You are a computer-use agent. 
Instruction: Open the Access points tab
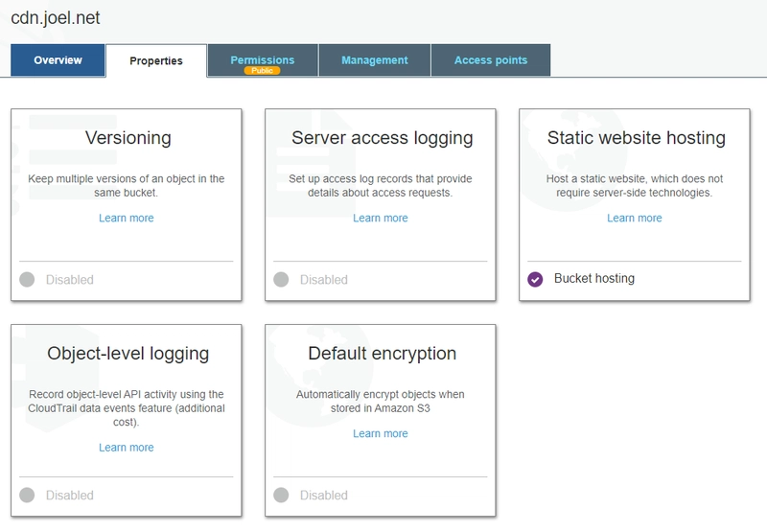point(490,60)
